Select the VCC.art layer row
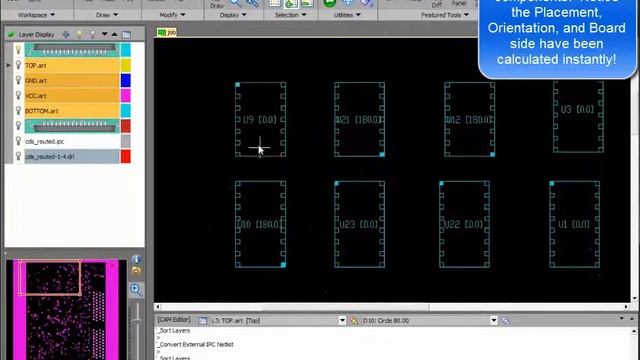 72,96
